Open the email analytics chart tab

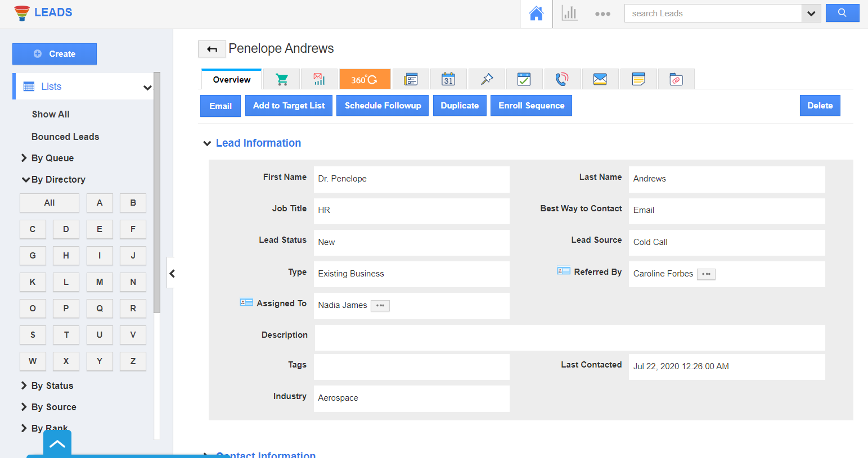(x=319, y=79)
